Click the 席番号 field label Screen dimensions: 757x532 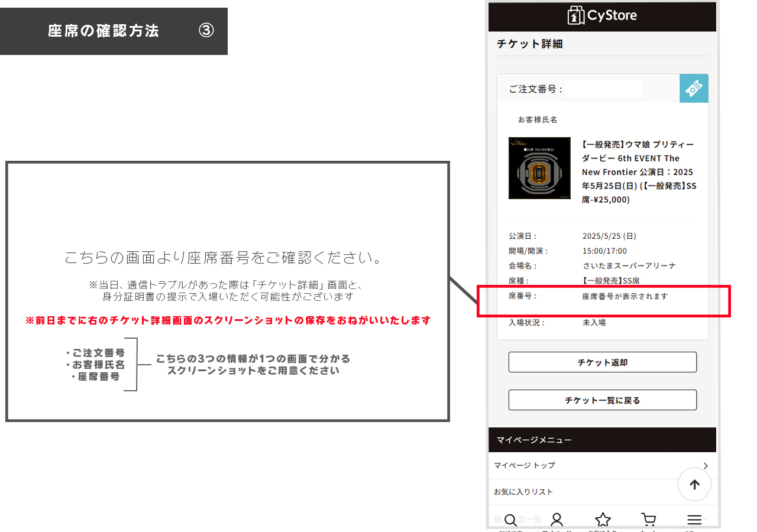point(523,296)
